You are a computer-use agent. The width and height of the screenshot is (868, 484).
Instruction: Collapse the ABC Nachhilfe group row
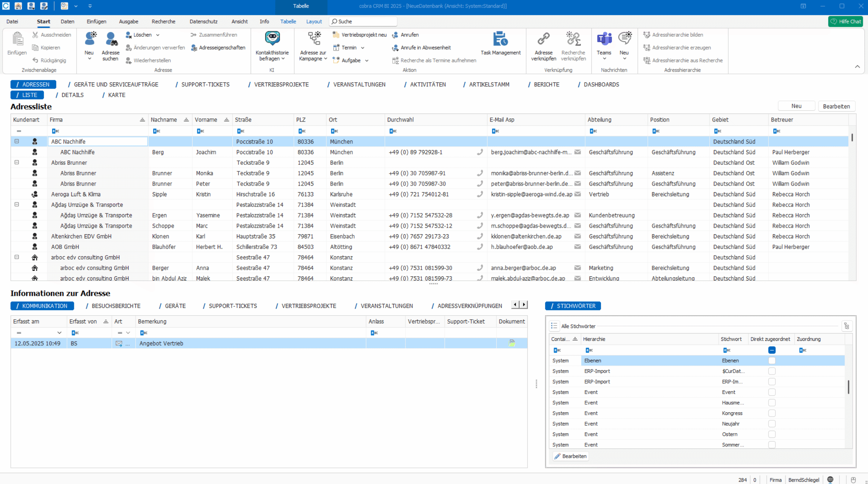[16, 141]
